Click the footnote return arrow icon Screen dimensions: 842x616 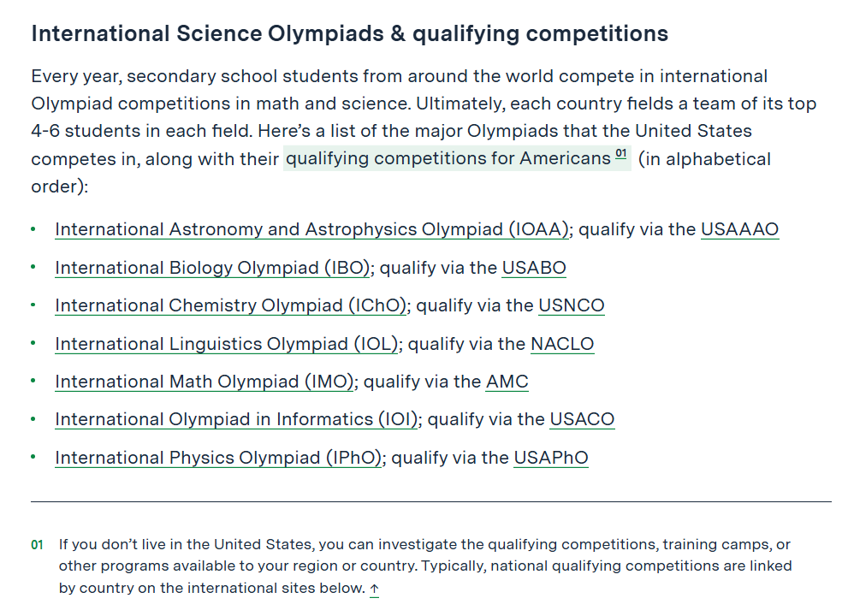[x=374, y=589]
